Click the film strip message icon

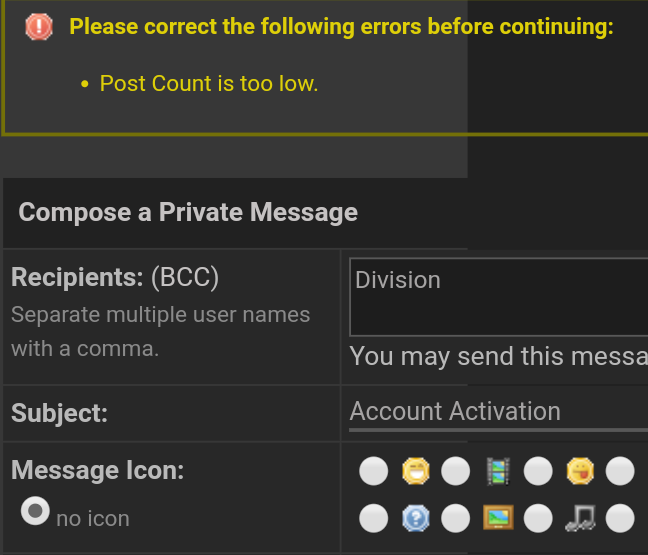pos(498,471)
